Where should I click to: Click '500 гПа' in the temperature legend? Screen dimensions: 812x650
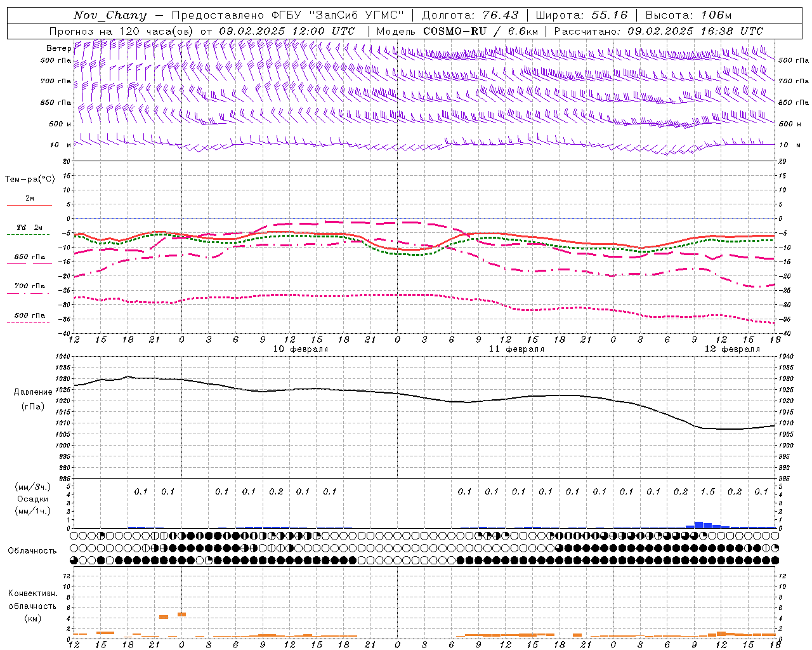[30, 315]
